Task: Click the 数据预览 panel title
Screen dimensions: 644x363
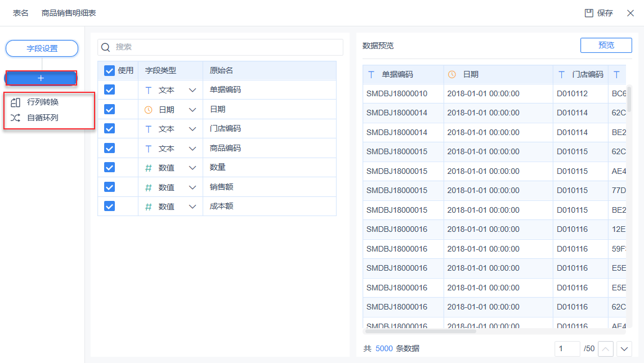Action: point(378,46)
